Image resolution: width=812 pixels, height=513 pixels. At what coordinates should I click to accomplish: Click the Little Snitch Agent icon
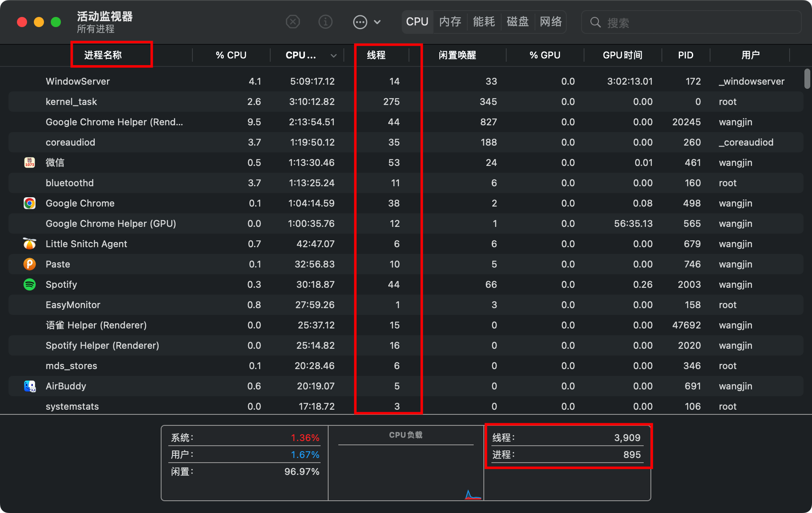(30, 244)
